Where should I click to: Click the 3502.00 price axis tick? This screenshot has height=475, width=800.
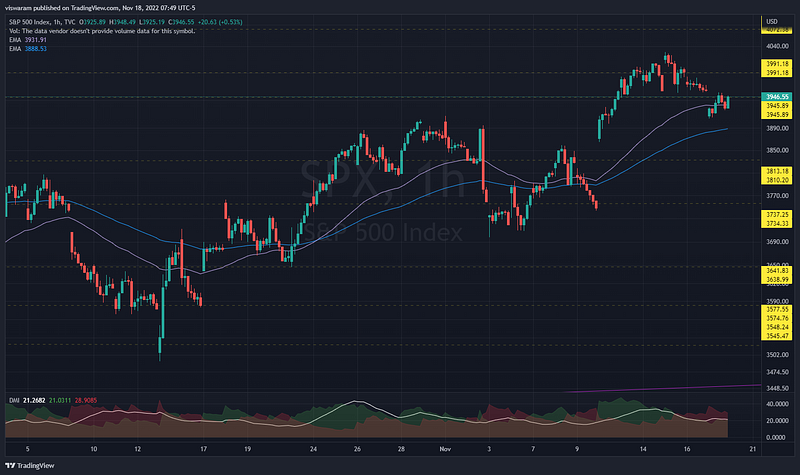tap(777, 355)
